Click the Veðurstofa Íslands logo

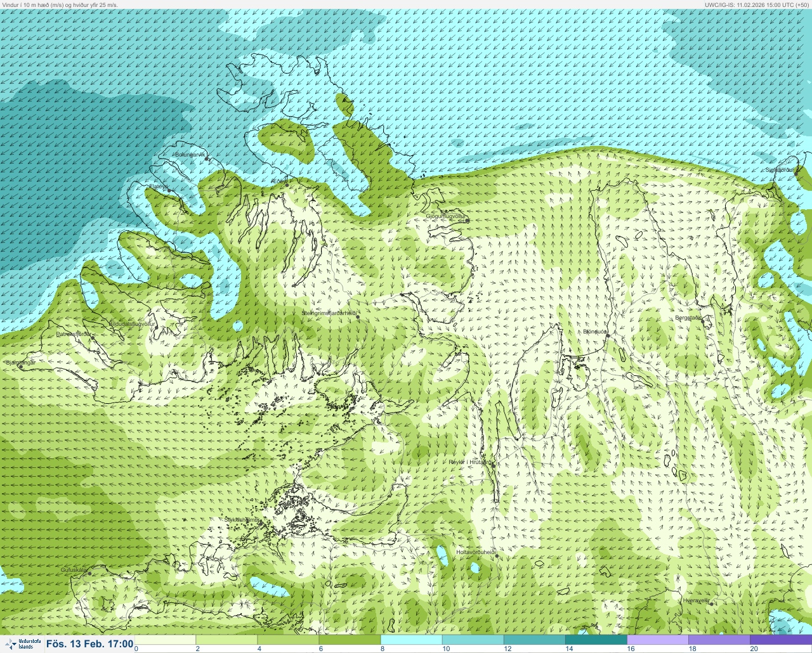[x=23, y=644]
